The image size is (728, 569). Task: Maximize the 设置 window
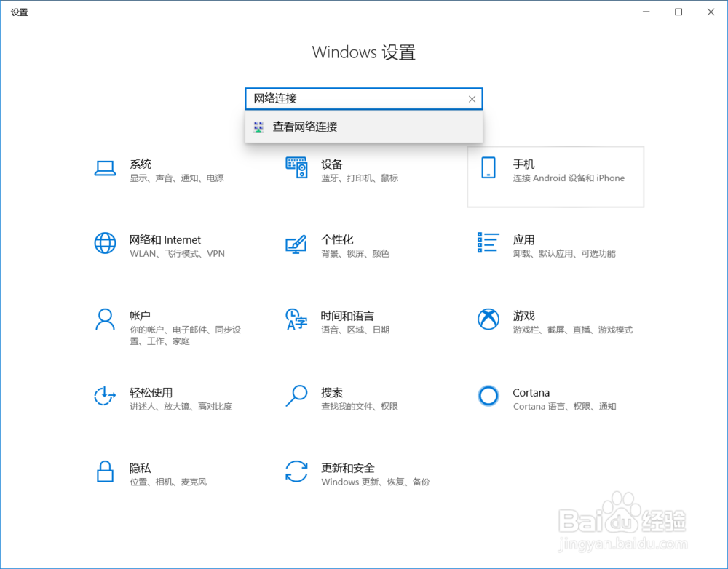(678, 12)
